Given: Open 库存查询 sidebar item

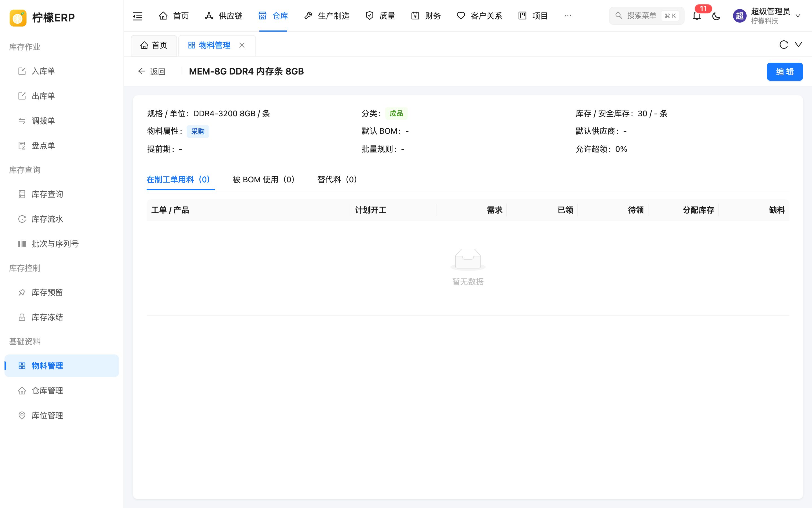Looking at the screenshot, I should [x=62, y=194].
